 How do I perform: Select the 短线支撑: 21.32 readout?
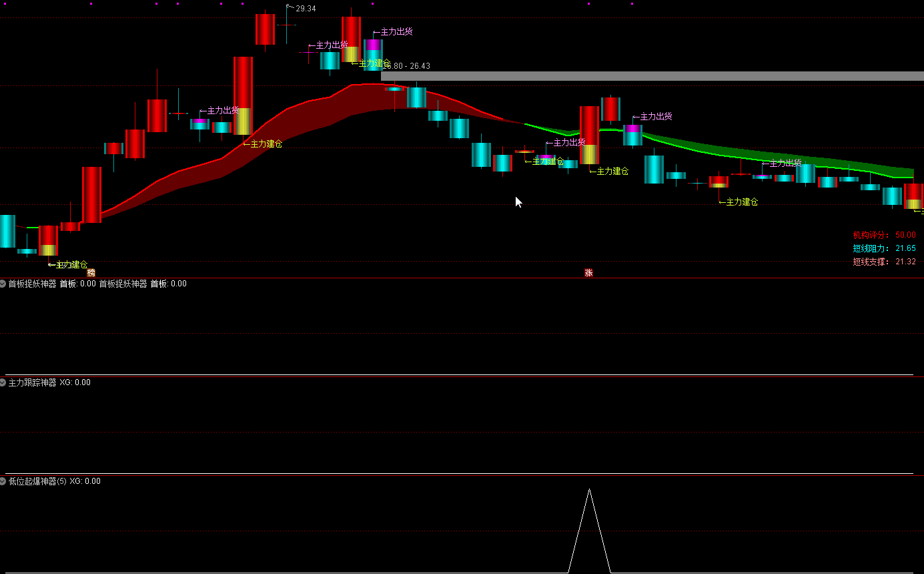[884, 262]
